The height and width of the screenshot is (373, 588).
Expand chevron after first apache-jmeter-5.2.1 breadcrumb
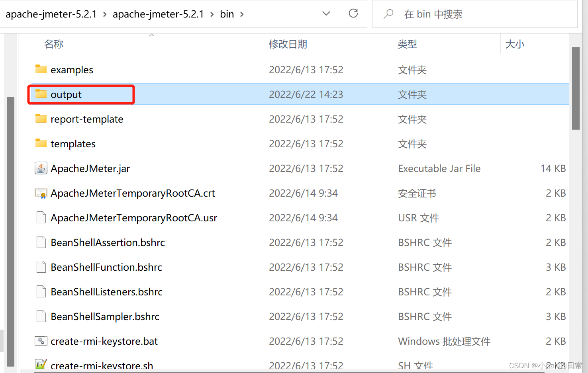coord(105,14)
